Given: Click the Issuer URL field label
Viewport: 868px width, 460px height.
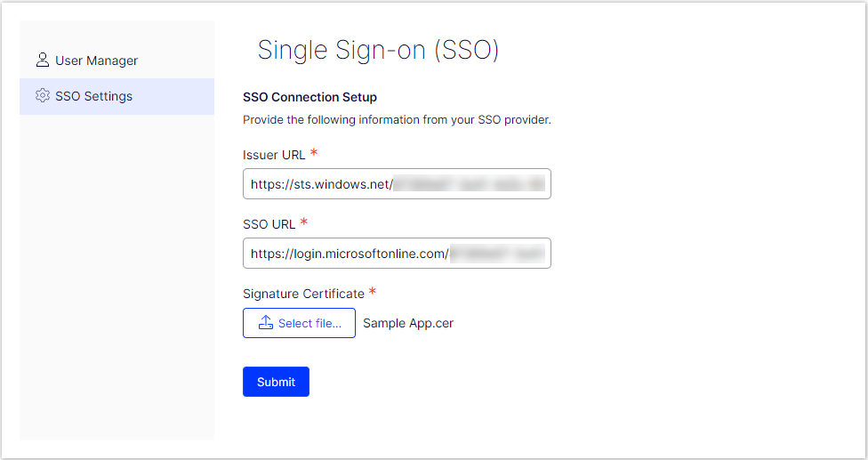Looking at the screenshot, I should 274,155.
